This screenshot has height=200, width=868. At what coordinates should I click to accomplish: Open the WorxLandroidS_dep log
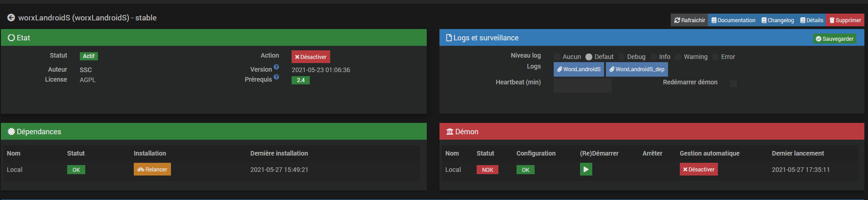pos(637,69)
